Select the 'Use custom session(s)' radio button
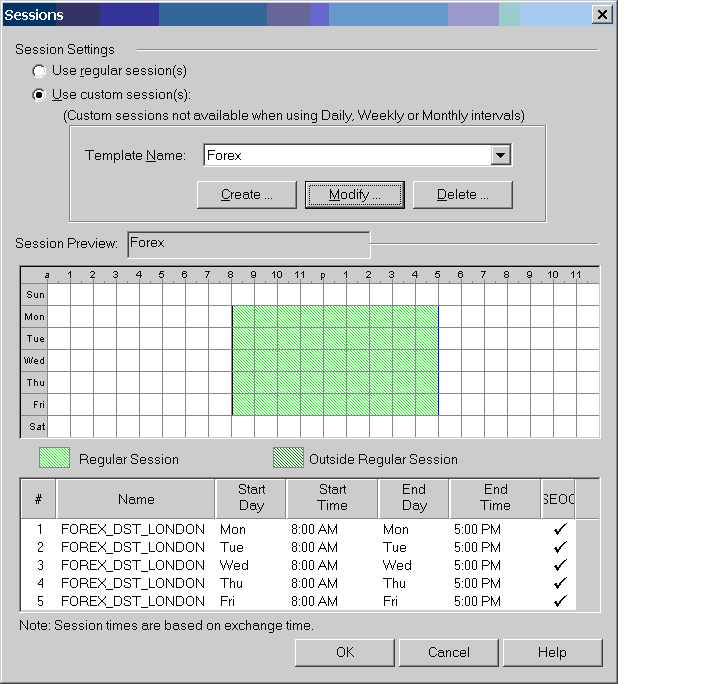Viewport: 720px width, 684px height. click(x=40, y=95)
